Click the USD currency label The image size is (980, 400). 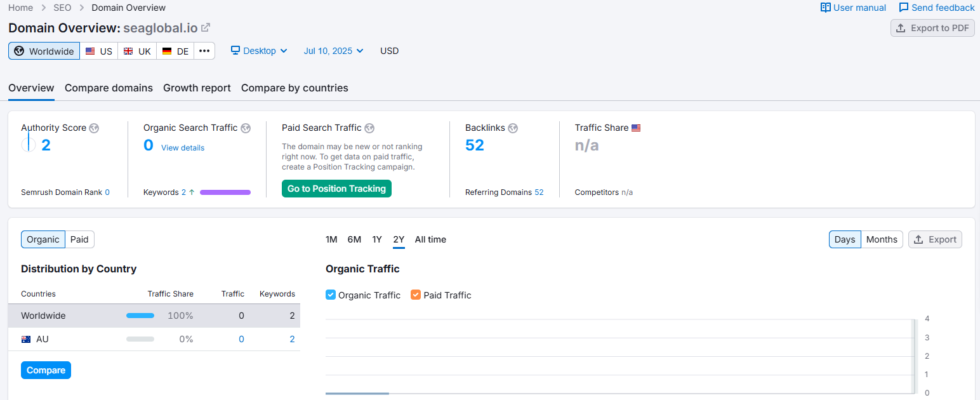[389, 51]
